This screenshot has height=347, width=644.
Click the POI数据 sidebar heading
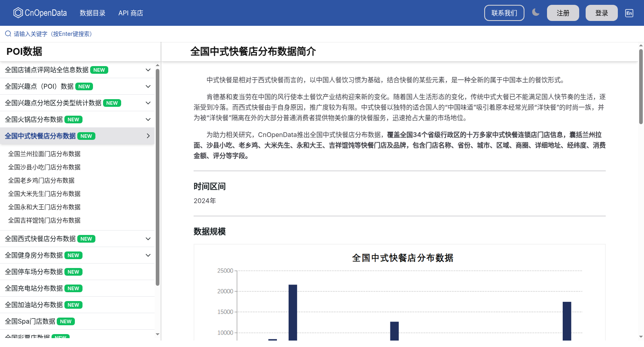tap(24, 52)
